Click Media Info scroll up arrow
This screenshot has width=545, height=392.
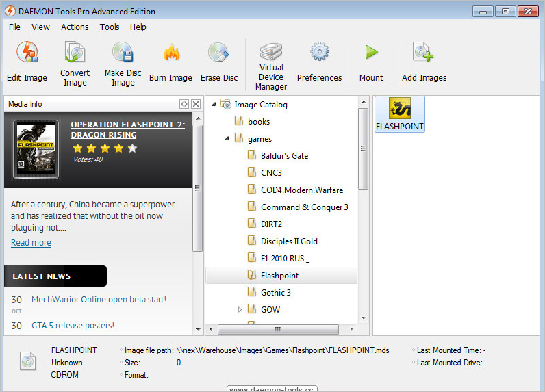tap(198, 118)
